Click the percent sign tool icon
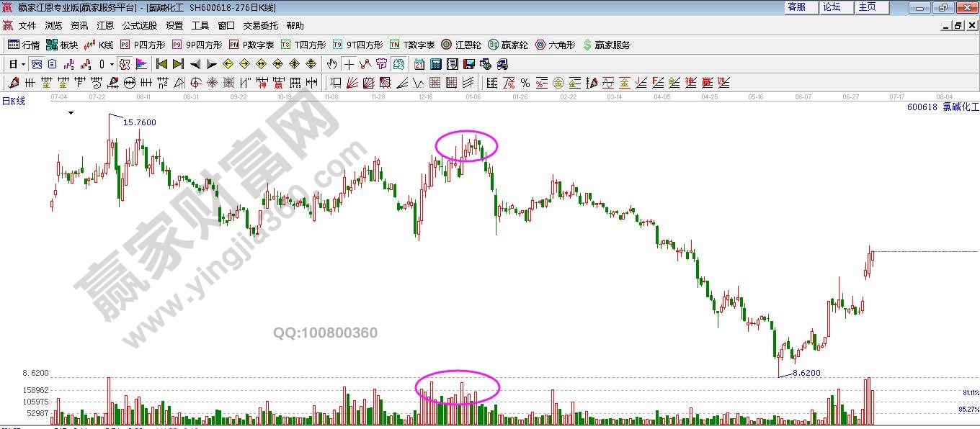This screenshot has width=980, height=429. click(525, 83)
